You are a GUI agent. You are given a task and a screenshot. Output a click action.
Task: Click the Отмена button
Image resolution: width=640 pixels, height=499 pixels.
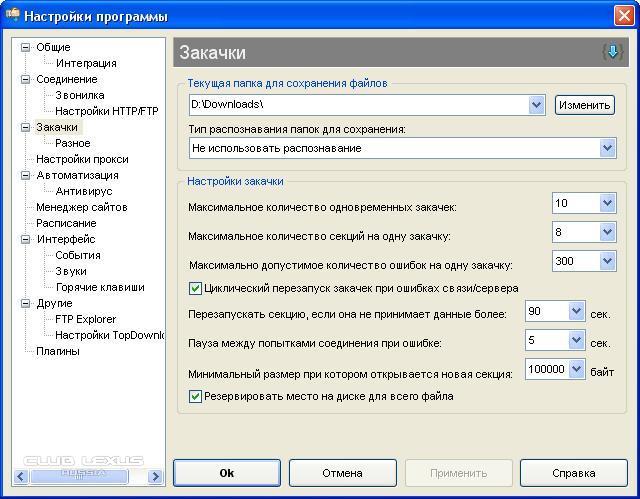coord(342,473)
